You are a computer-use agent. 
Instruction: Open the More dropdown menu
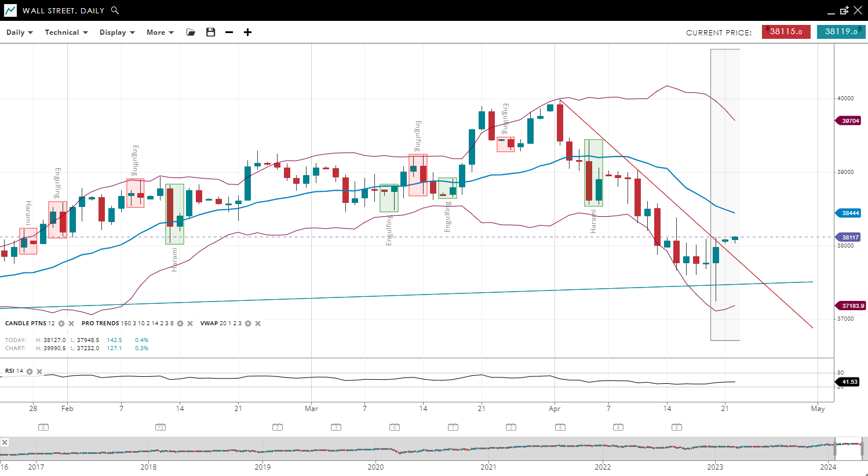pos(160,32)
